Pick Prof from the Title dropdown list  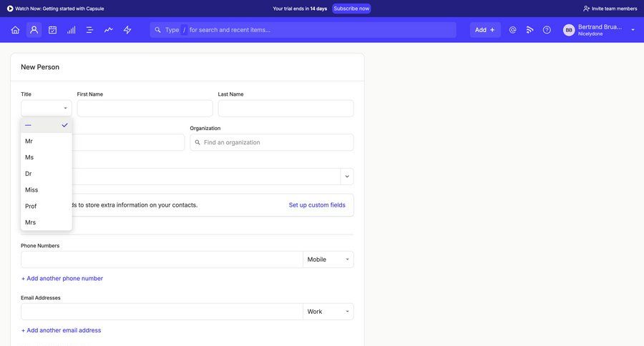[31, 207]
